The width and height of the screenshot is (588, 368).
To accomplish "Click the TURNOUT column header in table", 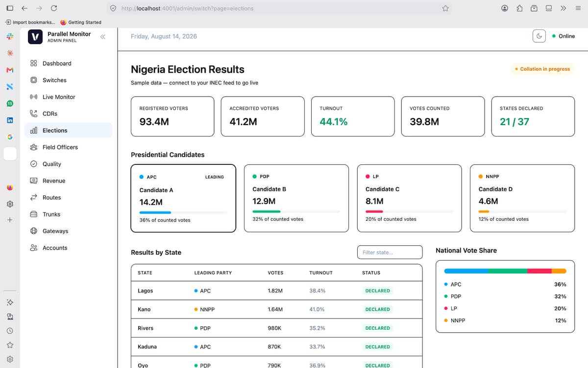I will [x=321, y=273].
